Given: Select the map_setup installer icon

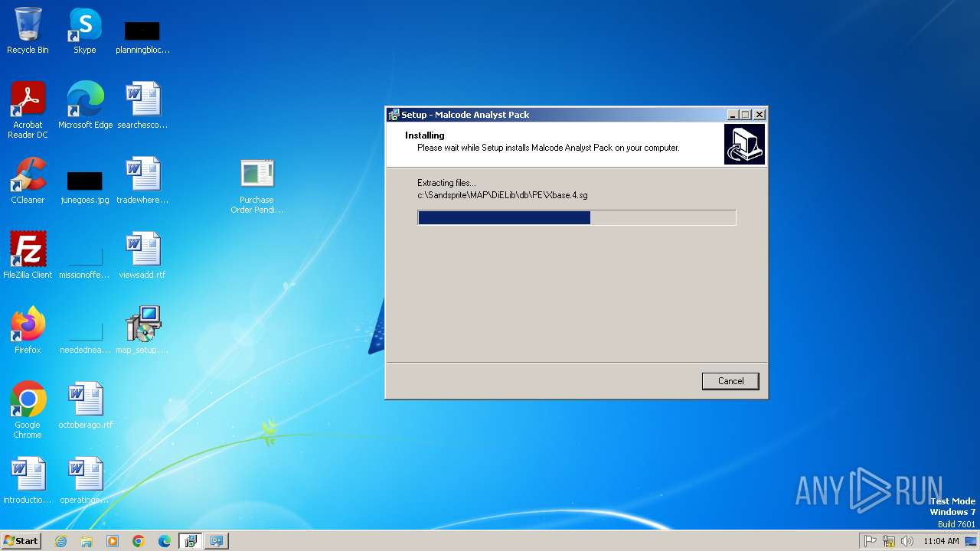Looking at the screenshot, I should (x=142, y=331).
